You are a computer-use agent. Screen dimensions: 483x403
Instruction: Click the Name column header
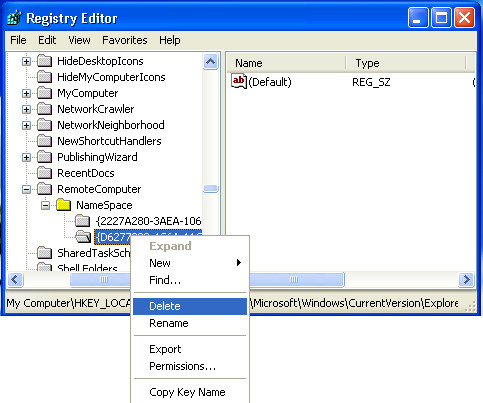pyautogui.click(x=287, y=63)
